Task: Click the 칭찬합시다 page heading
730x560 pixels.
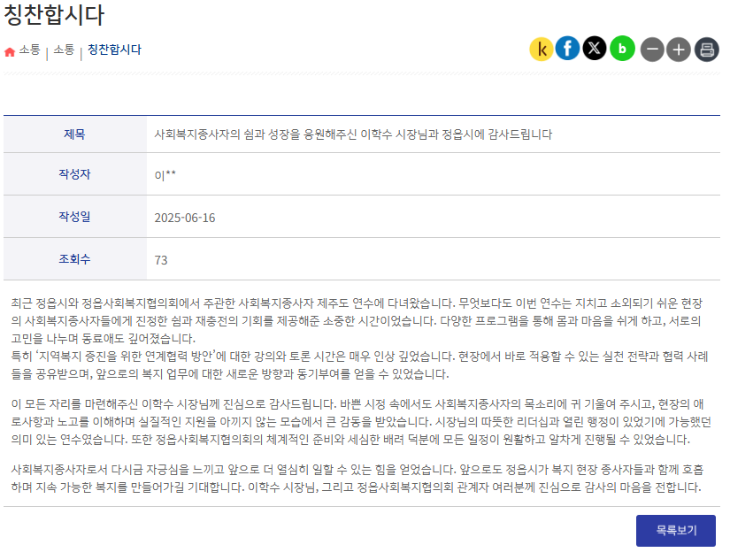Action: coord(54,15)
